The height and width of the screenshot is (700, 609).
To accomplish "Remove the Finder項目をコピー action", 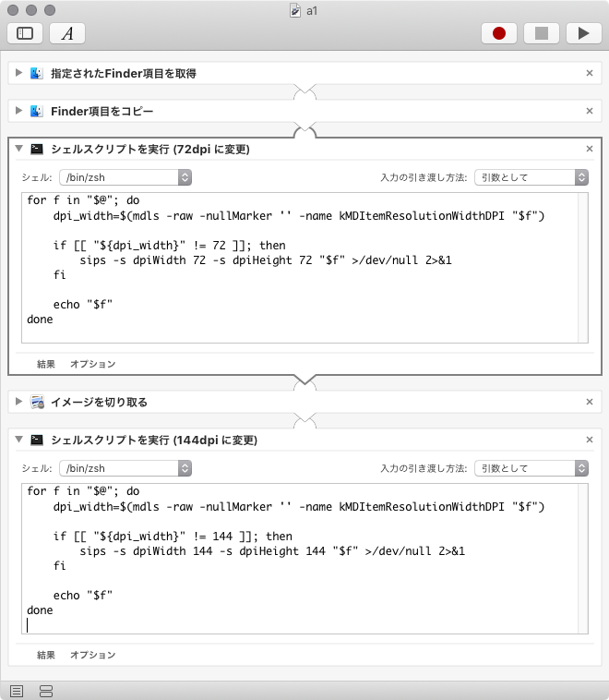I will 590,111.
